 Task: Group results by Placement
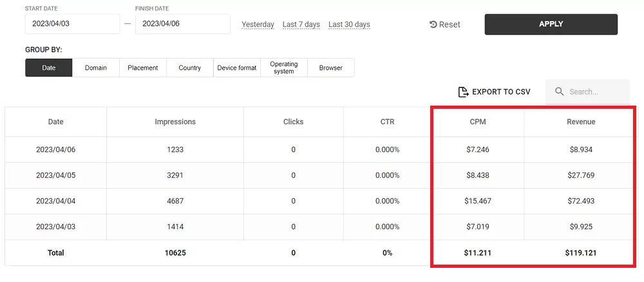pyautogui.click(x=143, y=68)
